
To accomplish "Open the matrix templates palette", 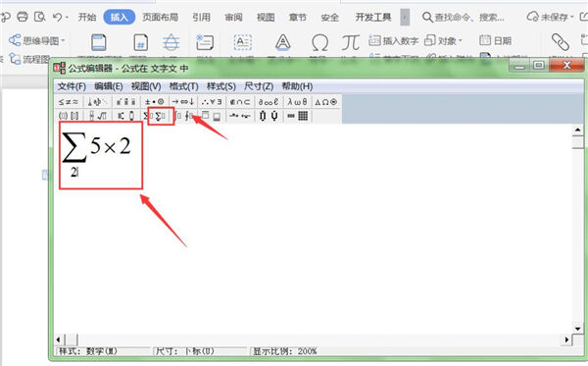I will 297,116.
